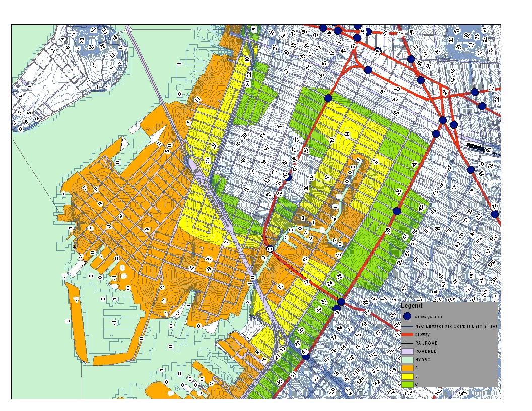Image resolution: width=532 pixels, height=411 pixels.
Task: Click the subwaystation label text in the Legend
Action: (x=429, y=317)
